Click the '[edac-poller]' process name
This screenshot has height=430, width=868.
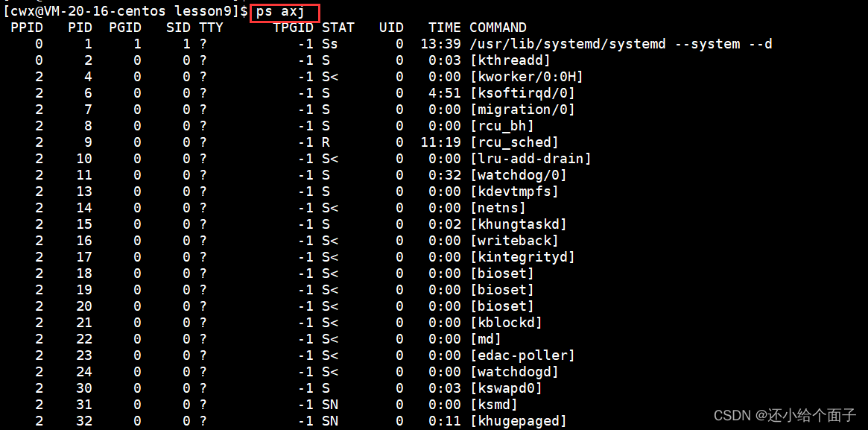[x=522, y=355]
